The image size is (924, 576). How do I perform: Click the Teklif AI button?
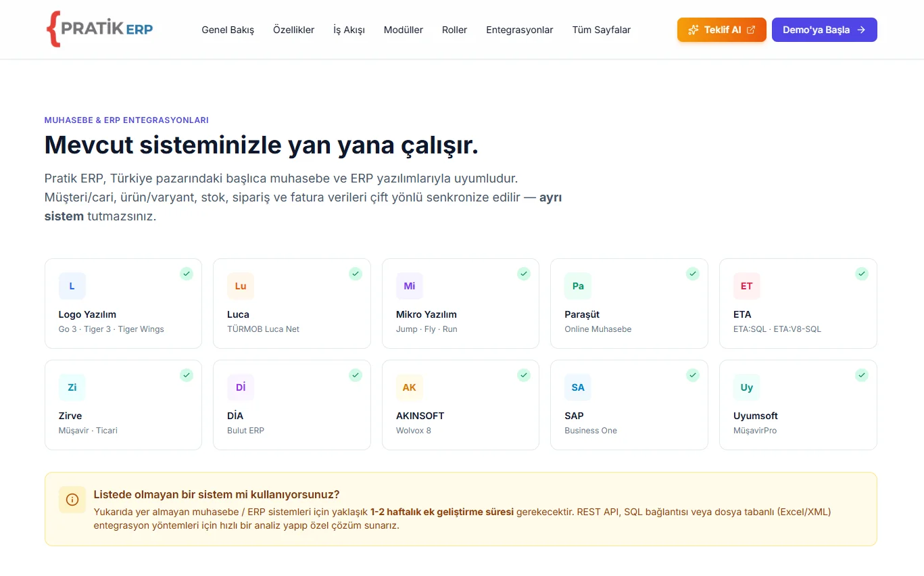[x=722, y=30]
